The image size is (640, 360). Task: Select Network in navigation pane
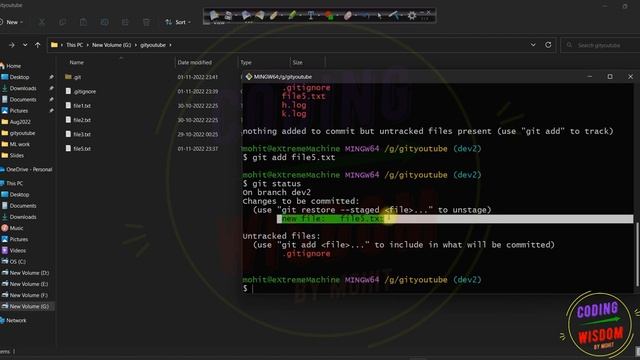tap(13, 320)
